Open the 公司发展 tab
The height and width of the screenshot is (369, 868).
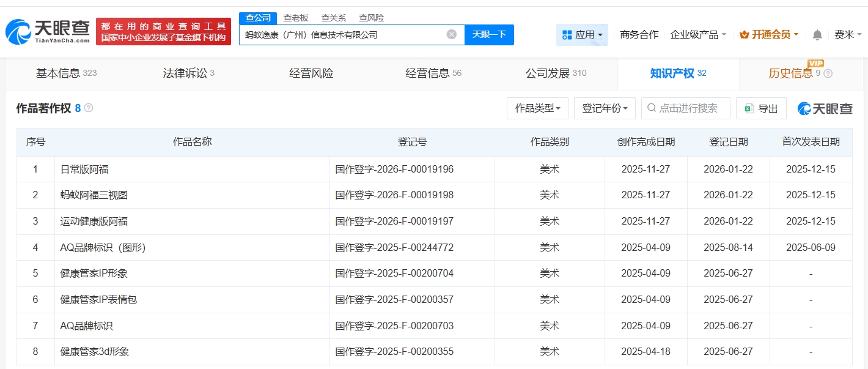pyautogui.click(x=555, y=73)
